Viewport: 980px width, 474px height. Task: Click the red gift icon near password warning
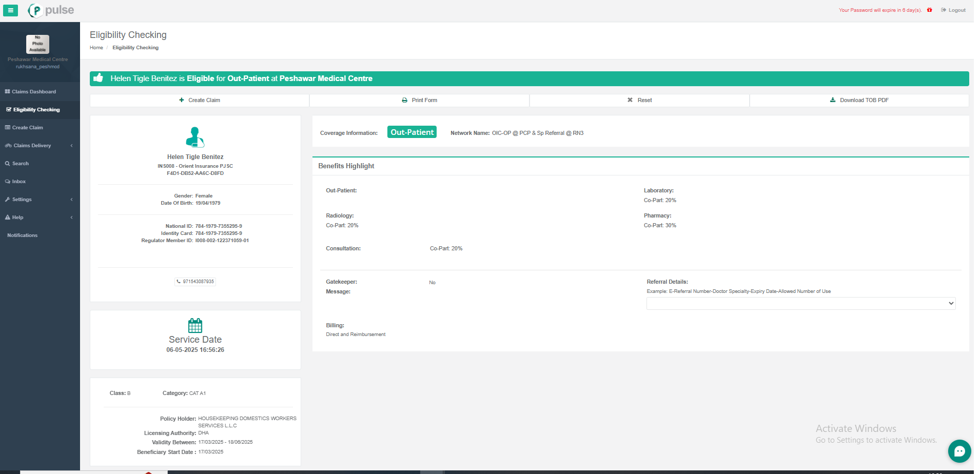click(x=929, y=10)
